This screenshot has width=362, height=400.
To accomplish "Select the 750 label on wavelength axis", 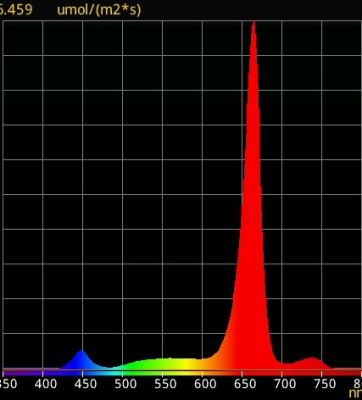I will [x=324, y=384].
